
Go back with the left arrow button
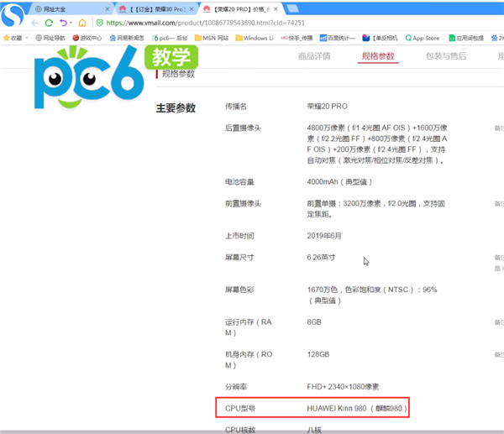tap(34, 23)
